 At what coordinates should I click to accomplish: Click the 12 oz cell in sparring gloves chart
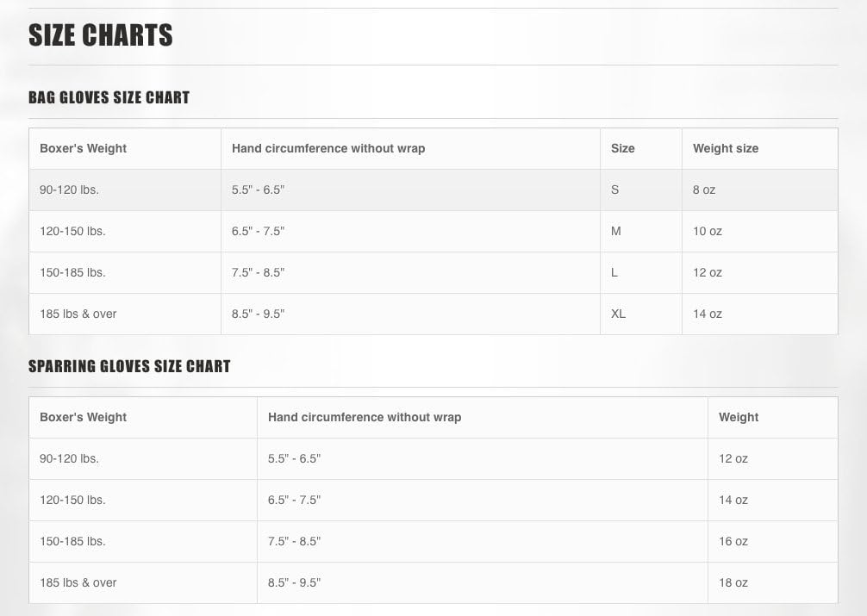pos(733,458)
